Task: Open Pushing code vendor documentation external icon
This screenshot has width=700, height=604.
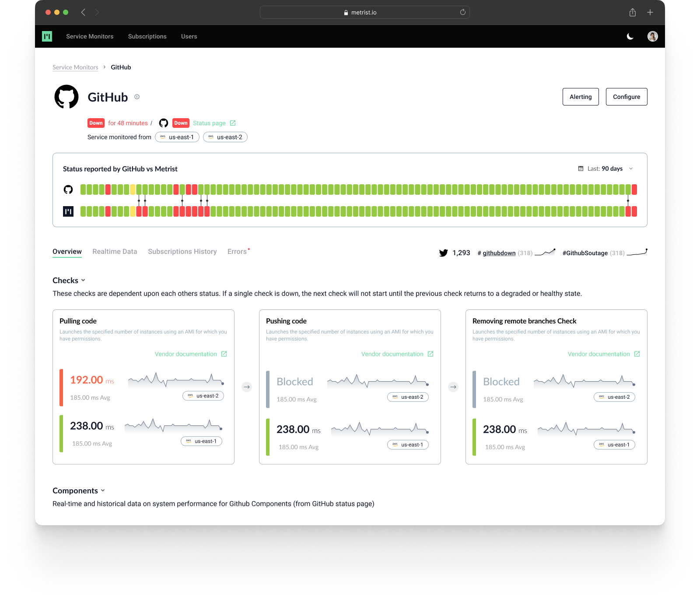Action: click(430, 354)
